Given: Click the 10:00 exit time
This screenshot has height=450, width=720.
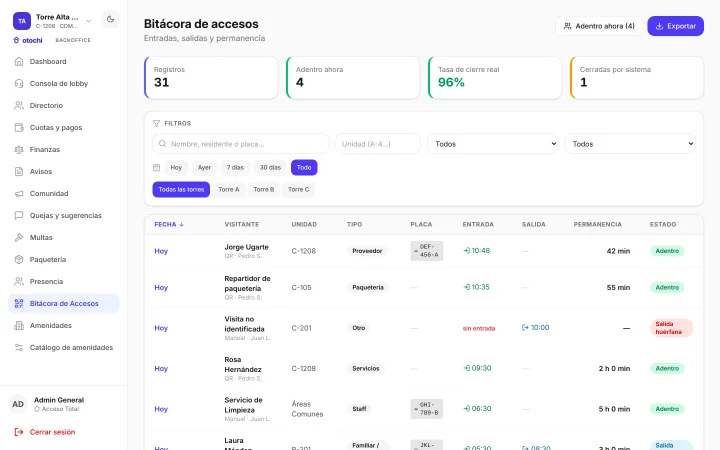Looking at the screenshot, I should click(535, 328).
